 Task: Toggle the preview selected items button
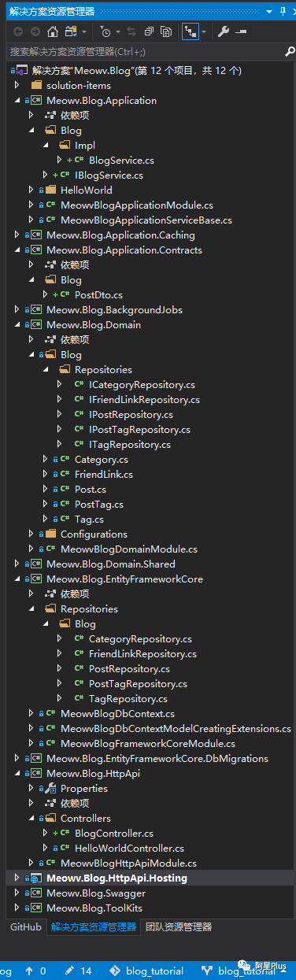(240, 31)
